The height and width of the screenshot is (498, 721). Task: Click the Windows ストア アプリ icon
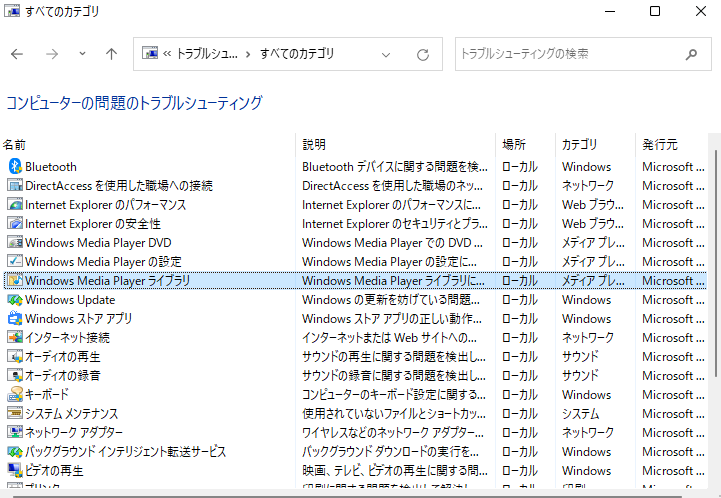click(x=14, y=319)
